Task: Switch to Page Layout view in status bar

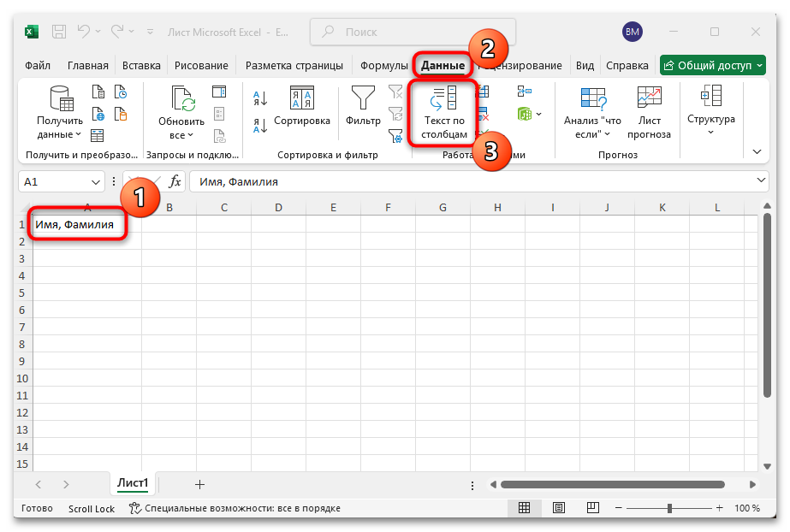Action: (558, 508)
